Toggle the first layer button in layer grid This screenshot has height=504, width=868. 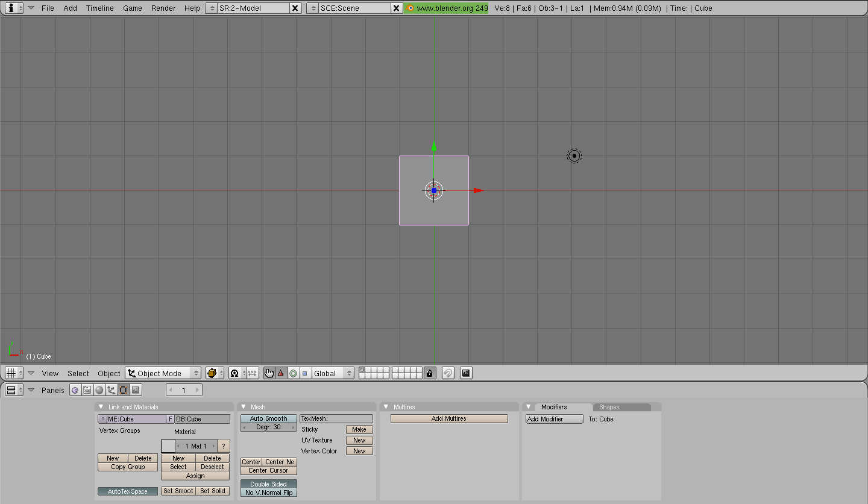[362, 370]
